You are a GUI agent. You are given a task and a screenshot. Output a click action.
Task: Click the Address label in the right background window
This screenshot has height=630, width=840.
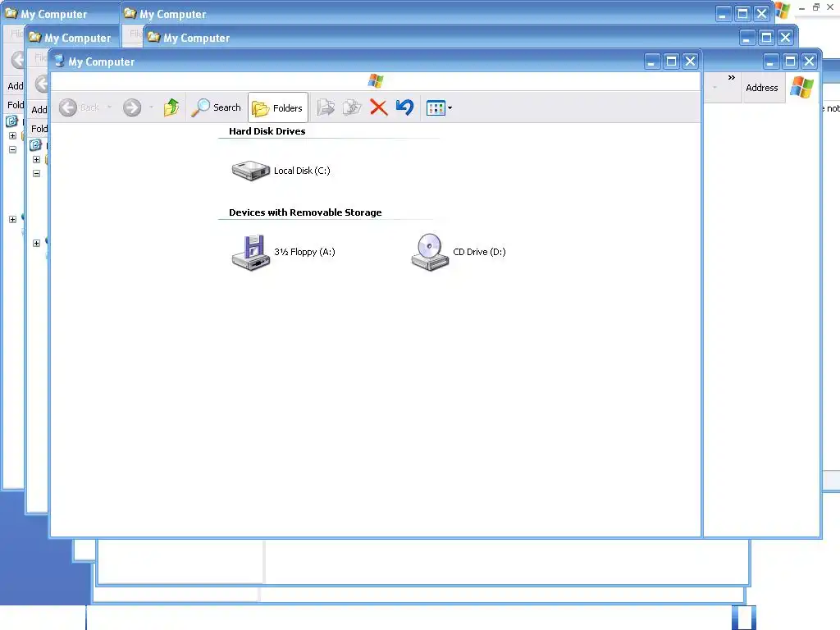tap(762, 88)
